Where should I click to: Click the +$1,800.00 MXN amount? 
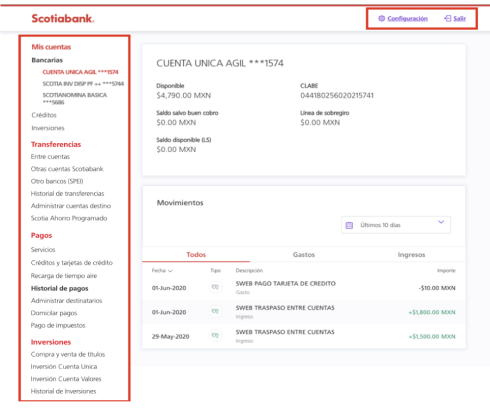(x=432, y=312)
